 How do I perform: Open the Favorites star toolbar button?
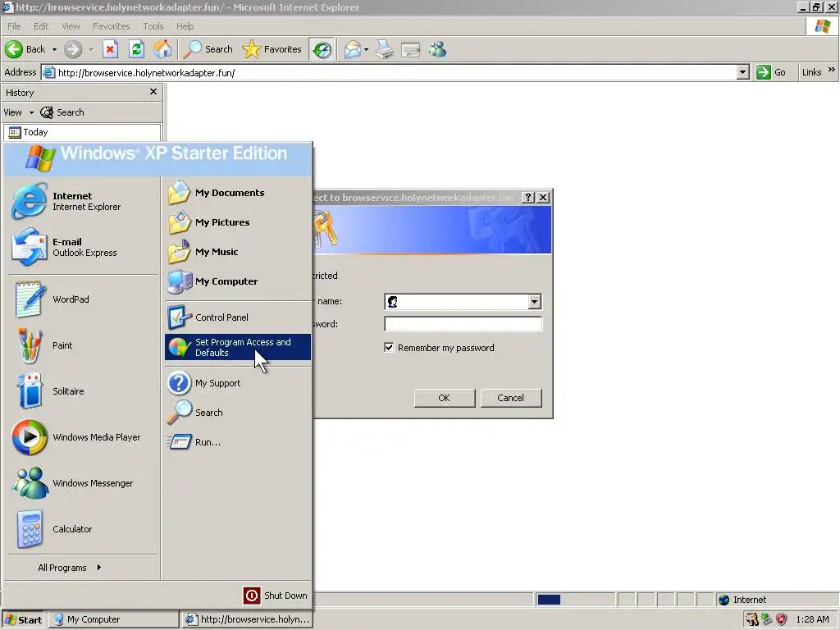(x=272, y=49)
